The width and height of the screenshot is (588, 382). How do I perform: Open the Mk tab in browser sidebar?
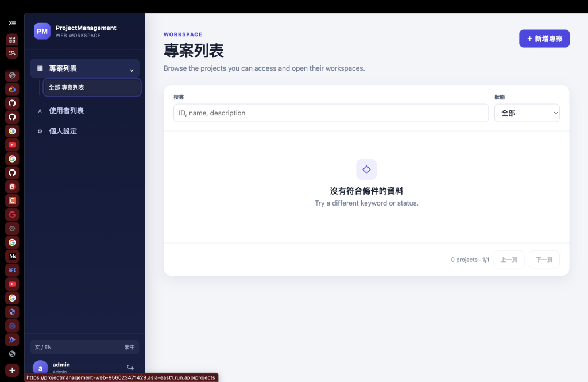point(12,256)
